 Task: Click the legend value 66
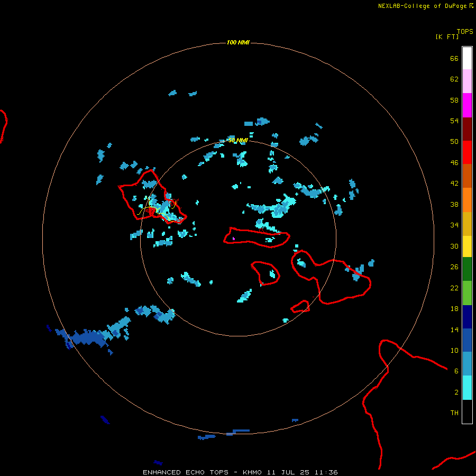point(454,59)
